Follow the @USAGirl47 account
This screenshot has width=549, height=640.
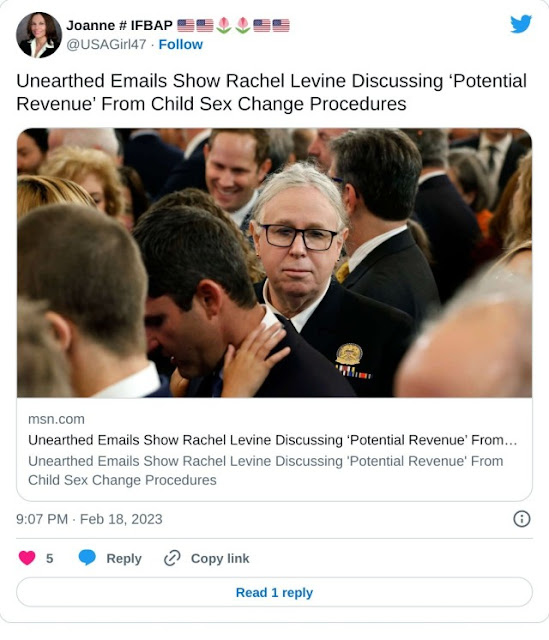[x=180, y=44]
